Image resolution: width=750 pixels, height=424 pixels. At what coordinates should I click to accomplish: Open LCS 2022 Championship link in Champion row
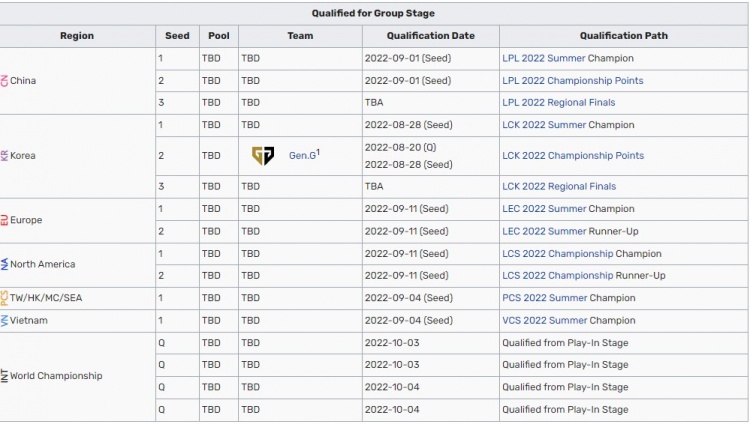[x=557, y=254]
